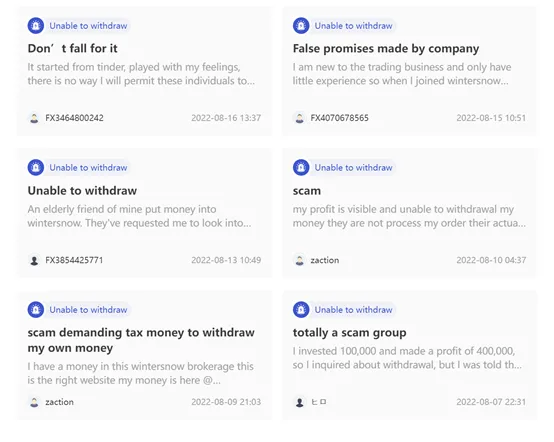
Task: Select 'Unable to withdraw' tag on tax money card
Action: [x=88, y=310]
